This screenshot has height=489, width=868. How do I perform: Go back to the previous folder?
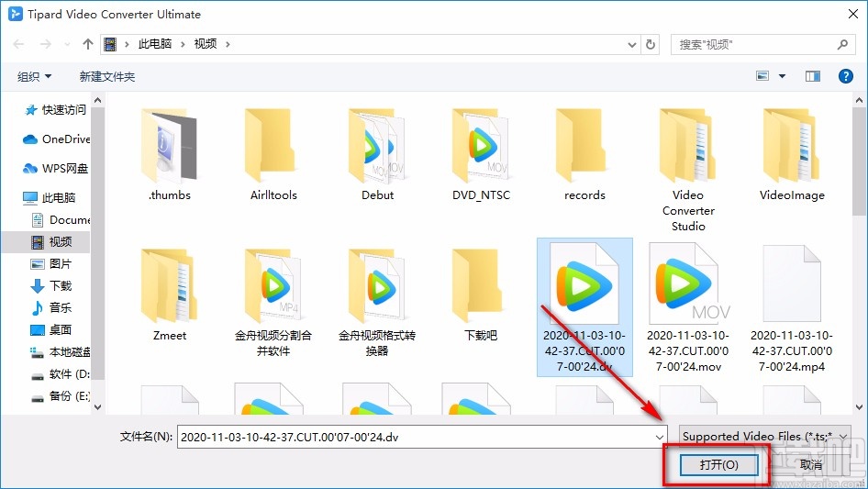tap(18, 44)
